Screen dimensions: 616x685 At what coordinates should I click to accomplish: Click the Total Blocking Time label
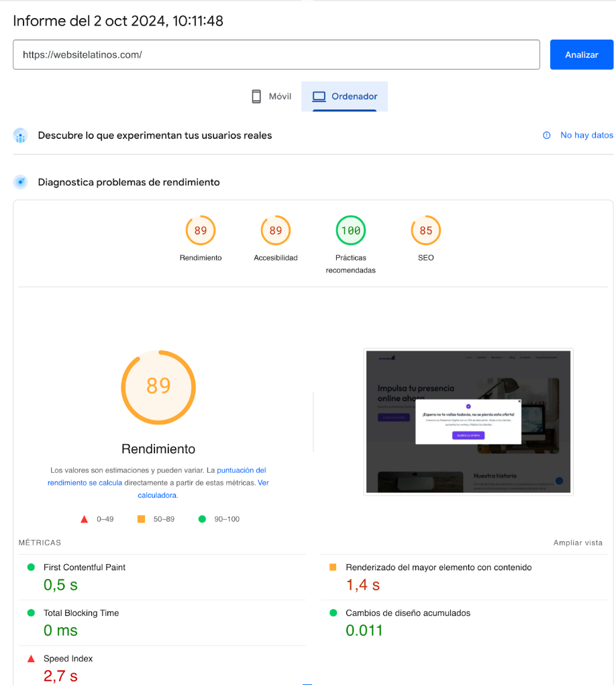click(x=81, y=613)
